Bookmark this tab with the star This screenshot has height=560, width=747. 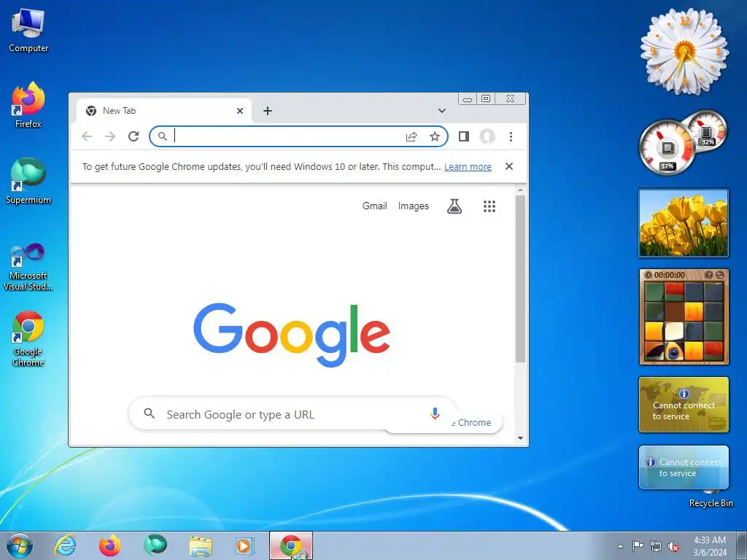pos(435,136)
